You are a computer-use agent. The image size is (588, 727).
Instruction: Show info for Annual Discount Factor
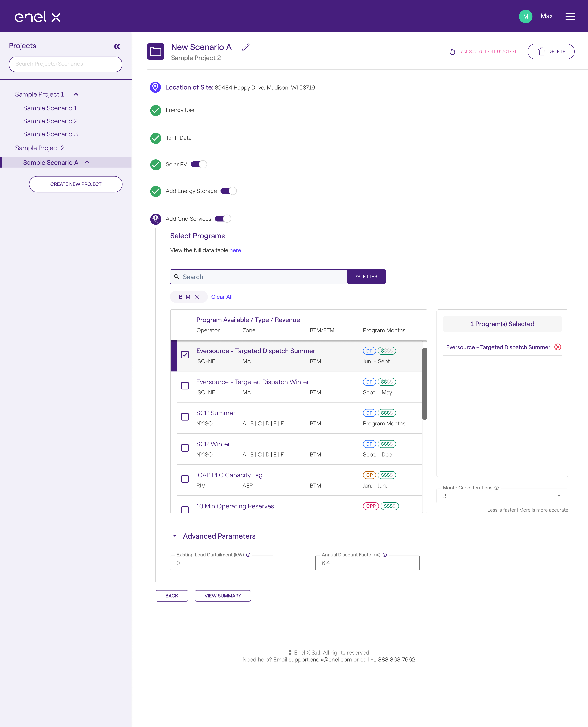point(384,555)
